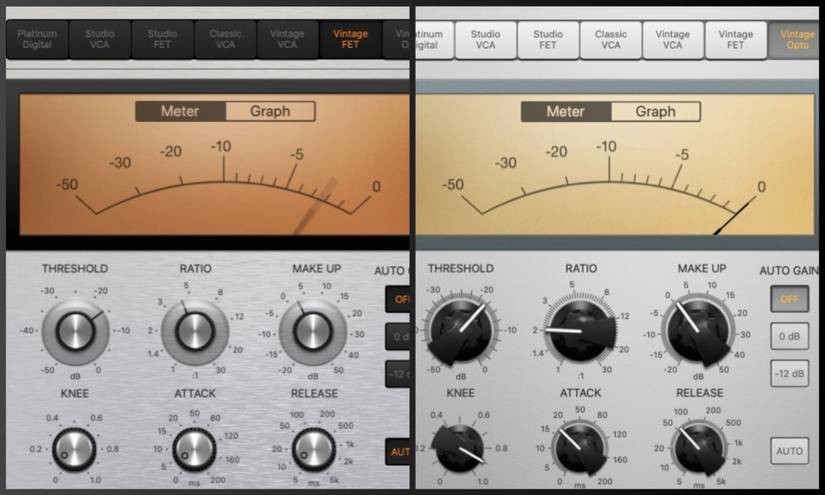
Task: Switch right display to Meter view
Action: click(x=566, y=112)
